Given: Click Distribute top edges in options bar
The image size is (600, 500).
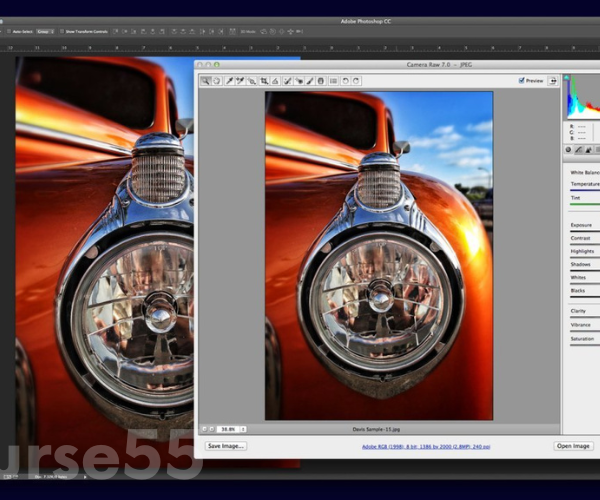Looking at the screenshot, I should coord(174,31).
